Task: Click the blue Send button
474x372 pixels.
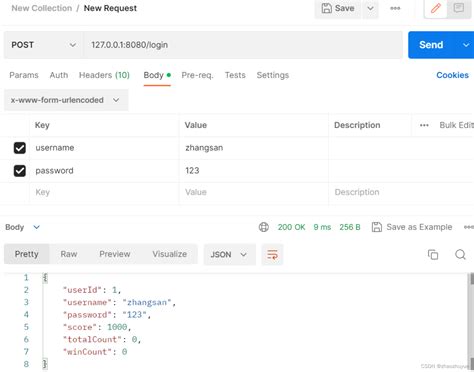Action: pos(431,45)
